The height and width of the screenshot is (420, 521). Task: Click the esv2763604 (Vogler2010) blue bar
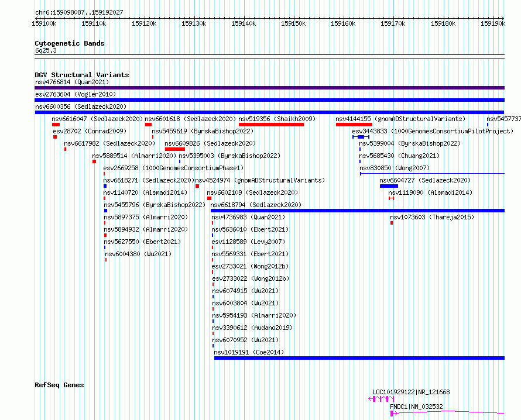click(269, 100)
